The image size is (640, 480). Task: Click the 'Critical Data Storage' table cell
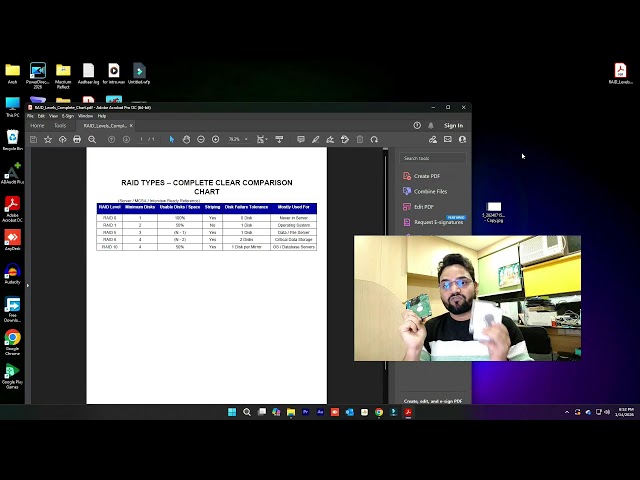[x=293, y=240]
